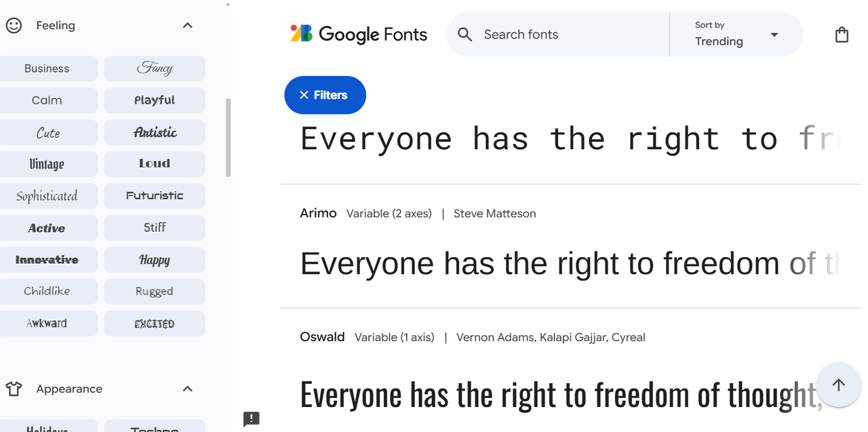Toggle the Playful feeling filter
The width and height of the screenshot is (868, 432).
(155, 100)
